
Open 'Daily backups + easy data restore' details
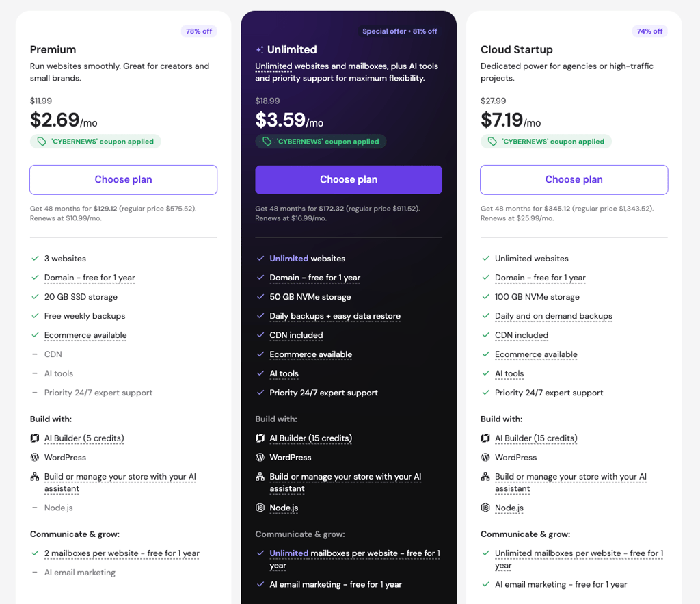click(x=335, y=316)
